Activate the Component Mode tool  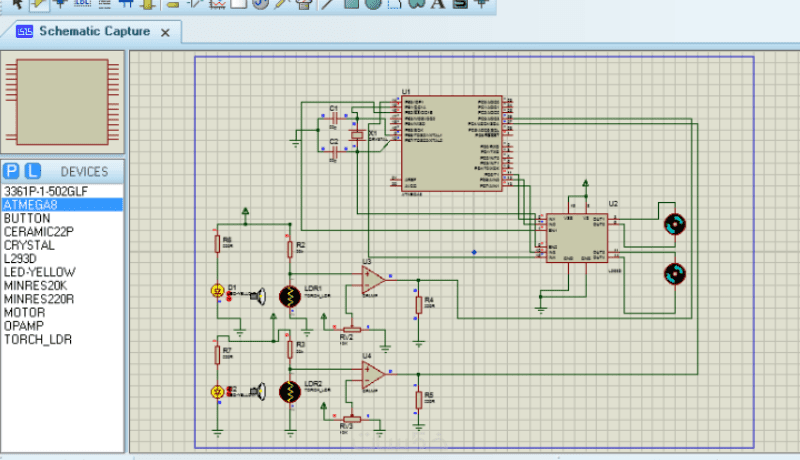pyautogui.click(x=41, y=4)
